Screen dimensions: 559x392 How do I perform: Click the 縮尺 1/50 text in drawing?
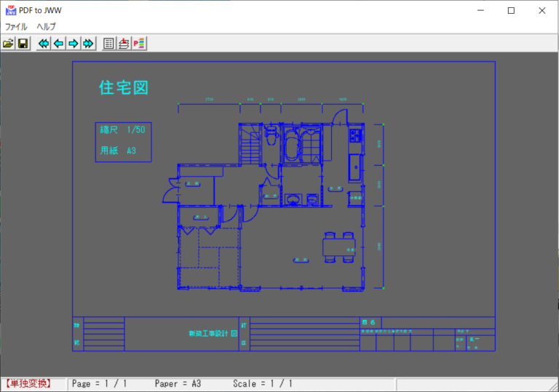(x=122, y=130)
